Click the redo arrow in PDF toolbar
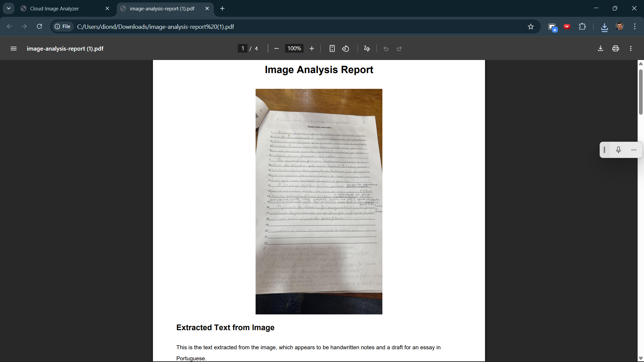644x362 pixels. point(399,49)
